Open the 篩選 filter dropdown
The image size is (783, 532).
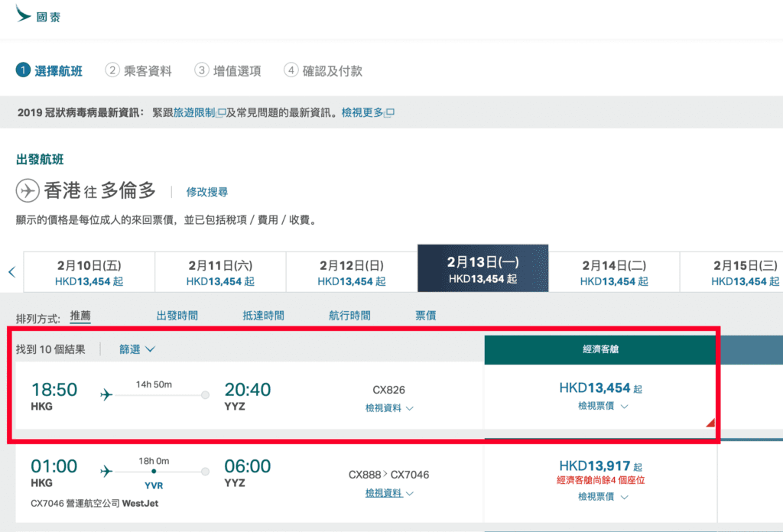click(137, 349)
